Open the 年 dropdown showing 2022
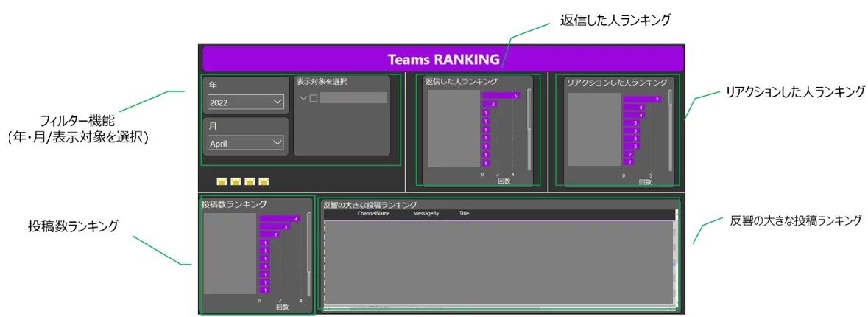Screen dimensions: 868x317 pos(246,102)
